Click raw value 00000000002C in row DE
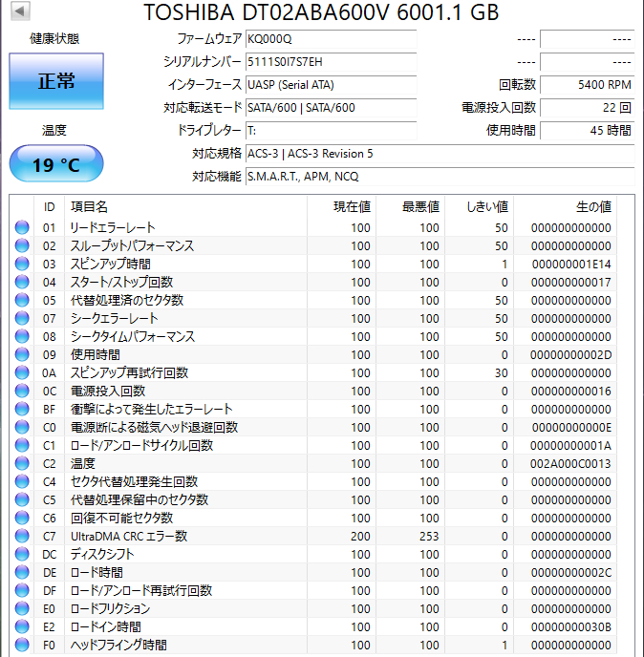This screenshot has width=644, height=657. tap(571, 573)
